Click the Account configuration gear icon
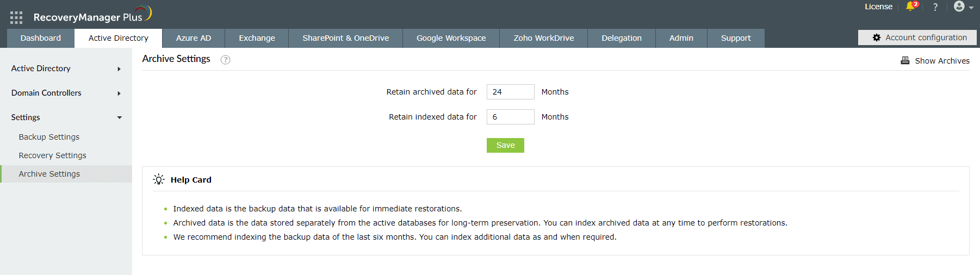This screenshot has height=275, width=980. [877, 37]
